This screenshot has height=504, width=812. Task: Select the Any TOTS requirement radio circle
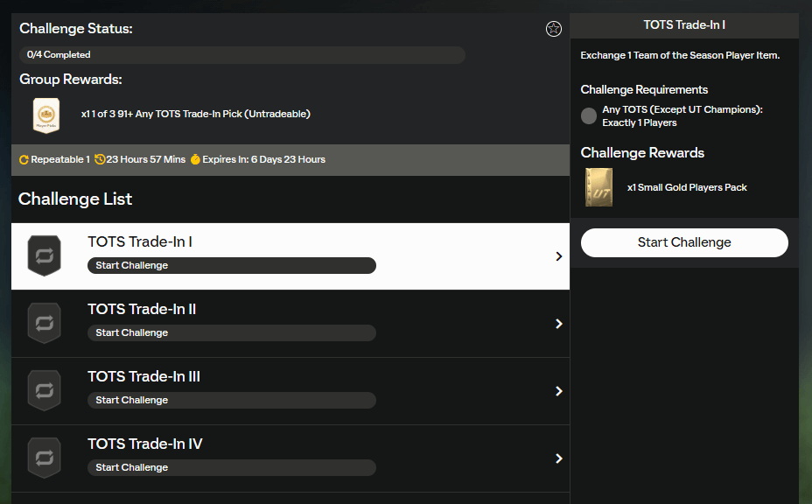(588, 115)
